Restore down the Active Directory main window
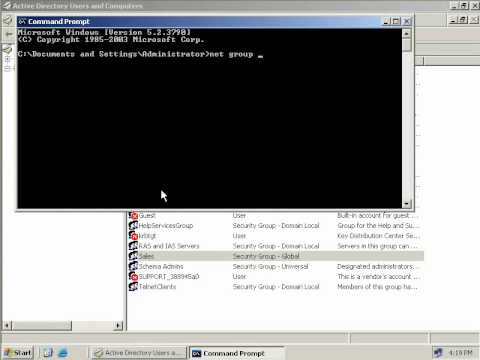480x360 pixels. pyautogui.click(x=464, y=6)
